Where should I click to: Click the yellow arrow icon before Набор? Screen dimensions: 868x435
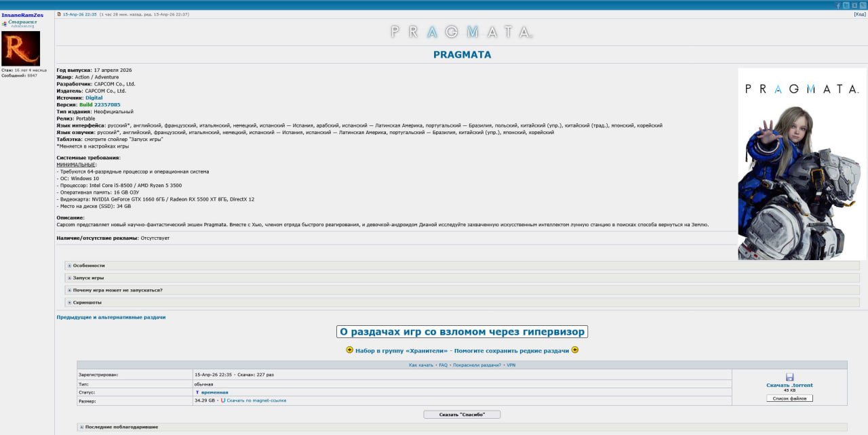click(350, 350)
